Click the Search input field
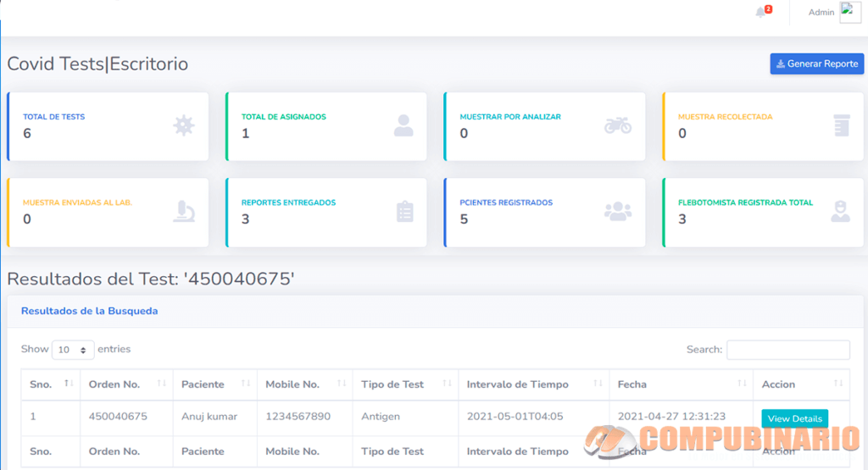This screenshot has width=868, height=470. (787, 350)
